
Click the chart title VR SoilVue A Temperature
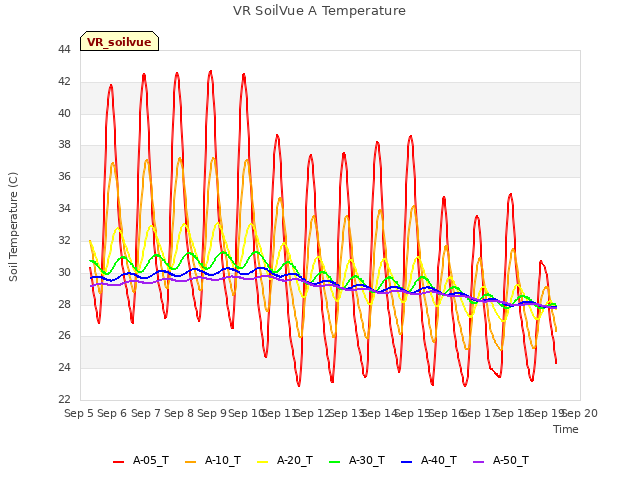pyautogui.click(x=319, y=11)
